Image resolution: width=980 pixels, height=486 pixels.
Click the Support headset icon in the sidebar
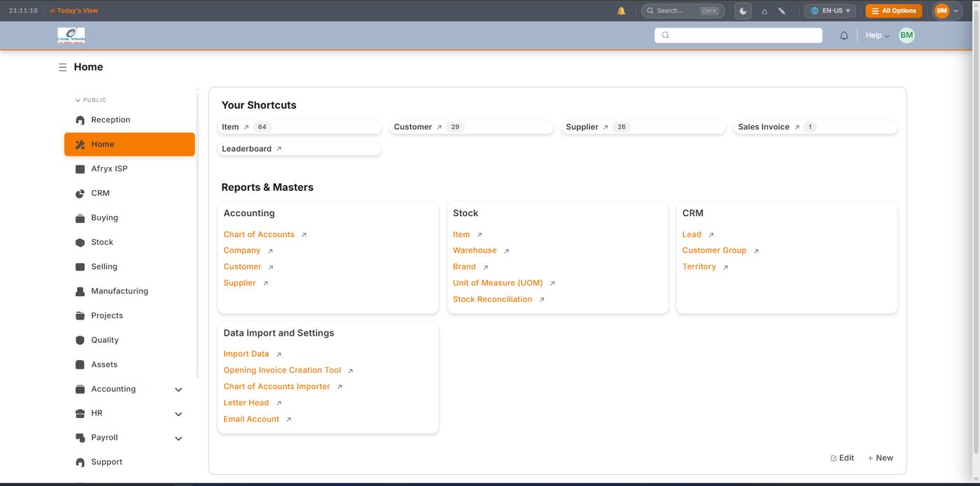80,462
